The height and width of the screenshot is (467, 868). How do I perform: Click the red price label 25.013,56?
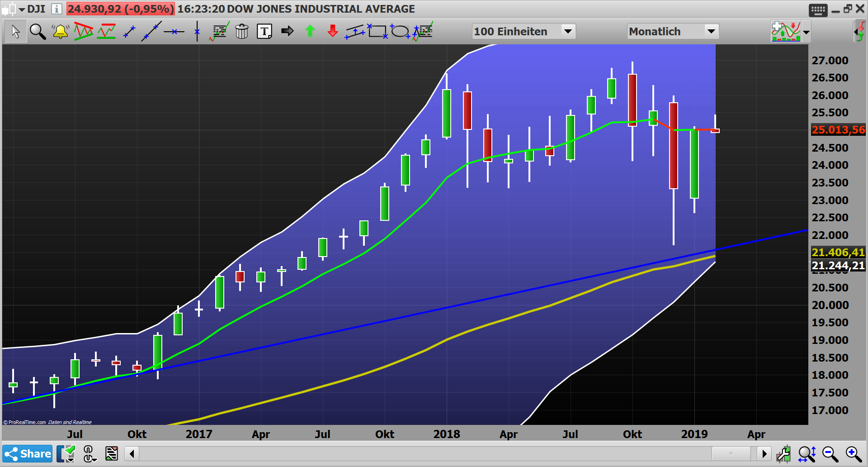pyautogui.click(x=838, y=130)
